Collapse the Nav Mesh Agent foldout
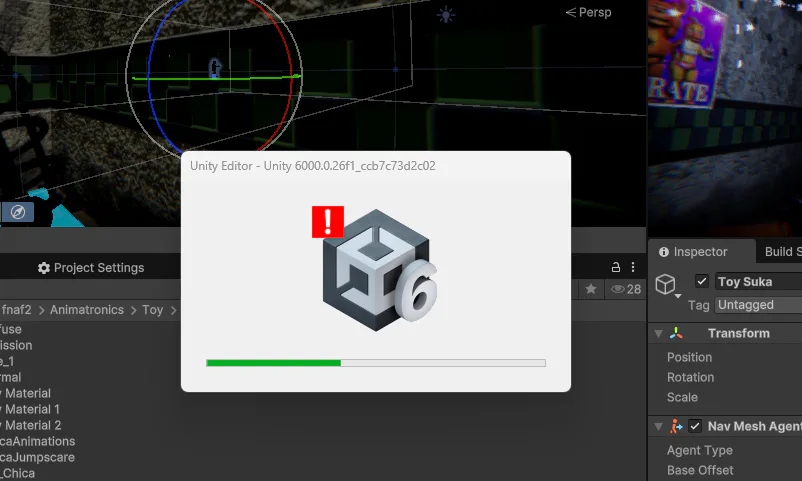The width and height of the screenshot is (802, 481). (659, 426)
